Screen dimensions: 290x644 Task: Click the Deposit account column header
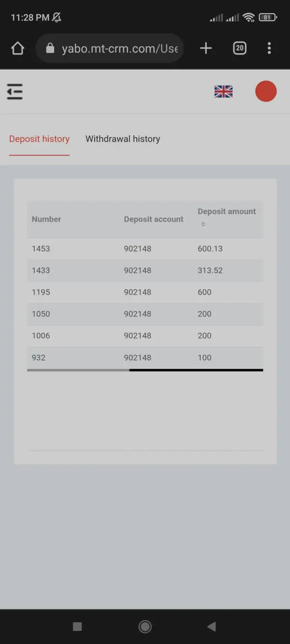click(x=154, y=219)
